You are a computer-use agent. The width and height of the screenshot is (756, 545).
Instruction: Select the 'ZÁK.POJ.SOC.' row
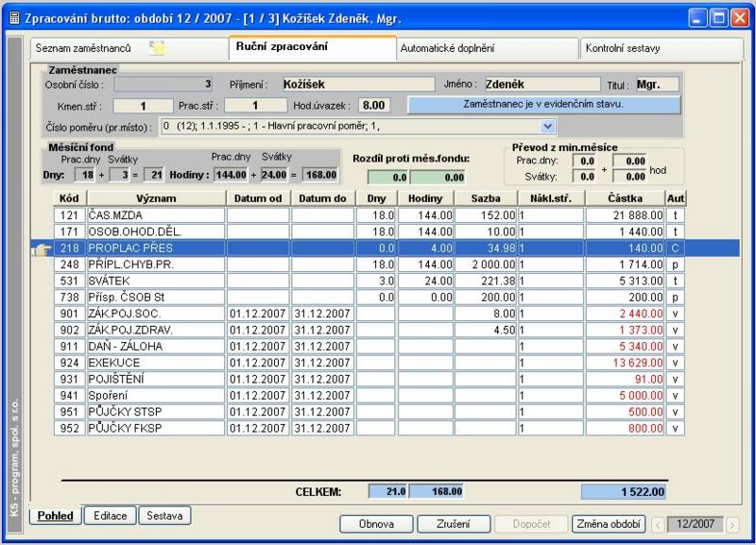point(369,314)
